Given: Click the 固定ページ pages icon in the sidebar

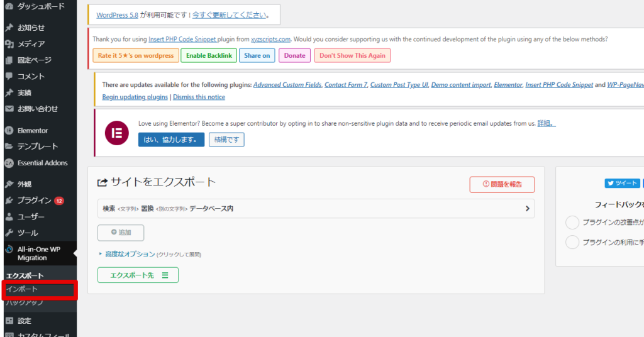Looking at the screenshot, I should pyautogui.click(x=9, y=60).
